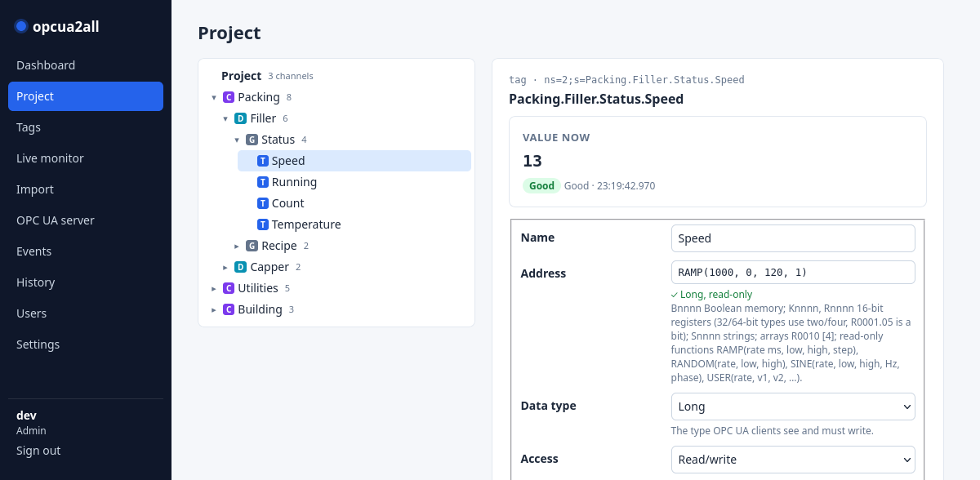Image resolution: width=980 pixels, height=480 pixels.
Task: Click the T icon beside Temperature
Action: [263, 224]
